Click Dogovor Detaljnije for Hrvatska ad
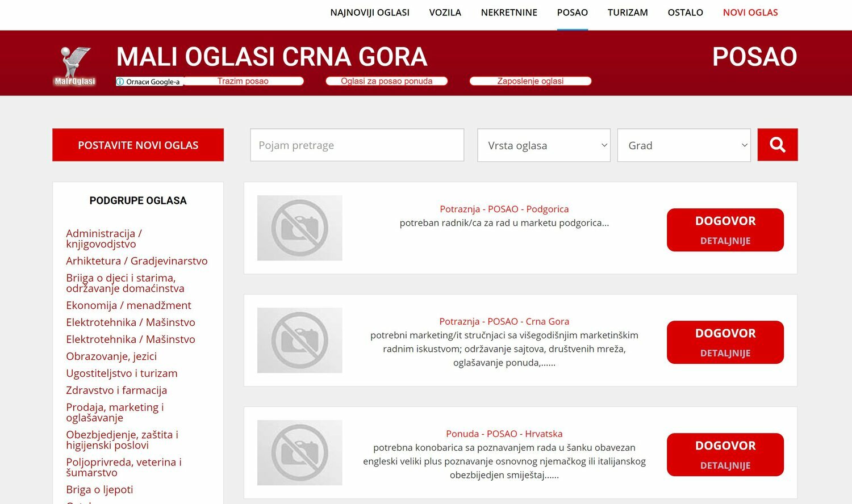This screenshot has height=504, width=852. [725, 455]
